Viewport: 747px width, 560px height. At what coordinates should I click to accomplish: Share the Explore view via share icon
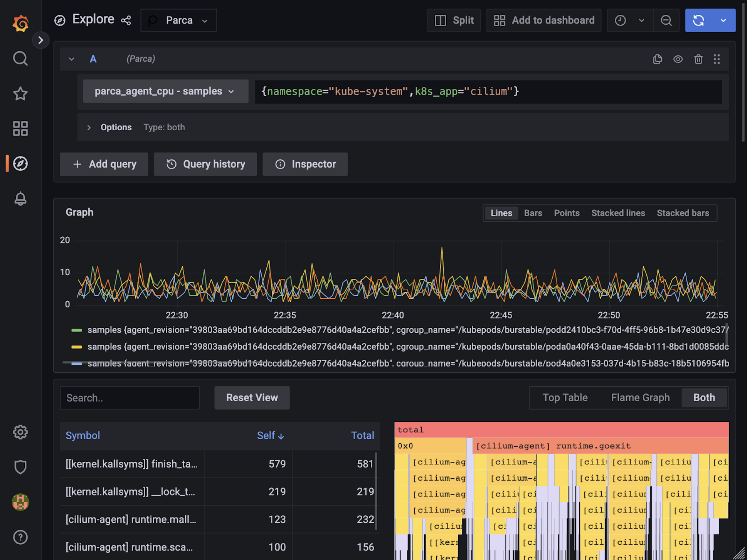coord(126,20)
